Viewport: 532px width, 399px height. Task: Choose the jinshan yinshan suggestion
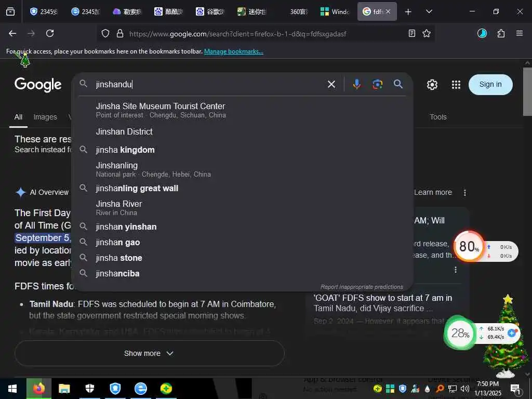click(x=242, y=227)
